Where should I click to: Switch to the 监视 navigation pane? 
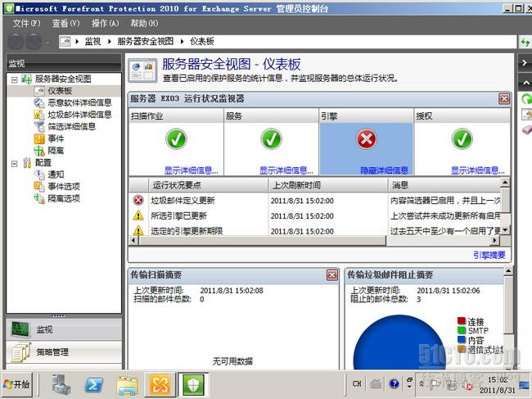pyautogui.click(x=64, y=329)
